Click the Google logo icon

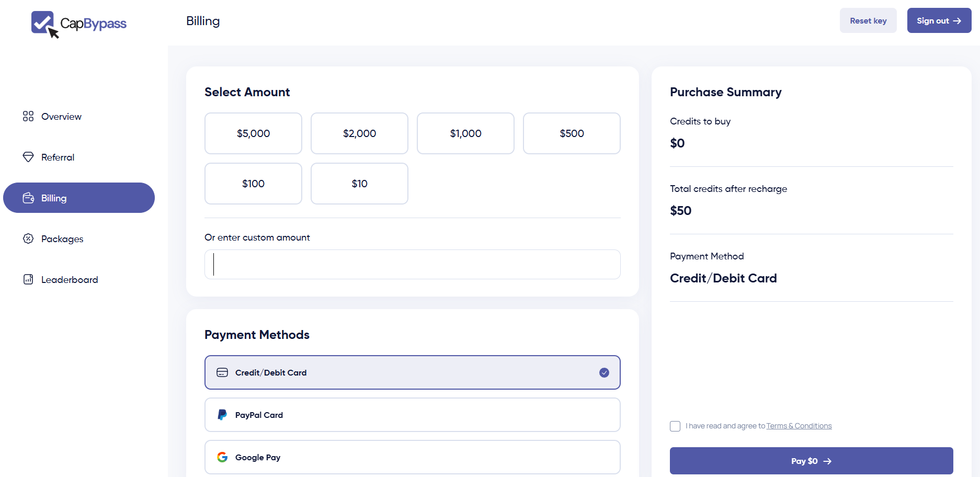pyautogui.click(x=222, y=457)
